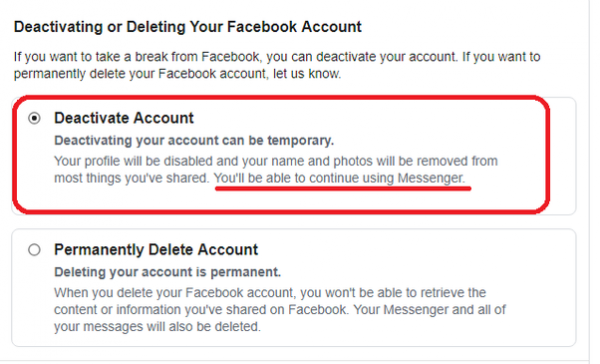Click the word Messenger in the deactivate description
Screen dimensions: 600x364
tap(431, 178)
